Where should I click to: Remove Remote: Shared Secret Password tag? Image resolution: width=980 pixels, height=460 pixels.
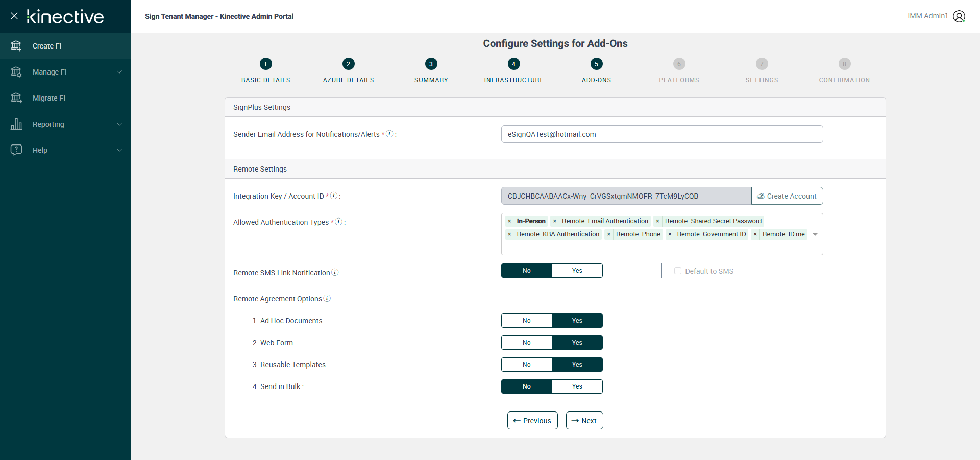point(658,221)
